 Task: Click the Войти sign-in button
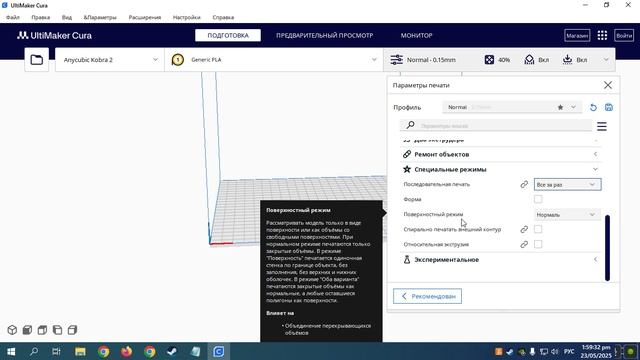coord(624,36)
